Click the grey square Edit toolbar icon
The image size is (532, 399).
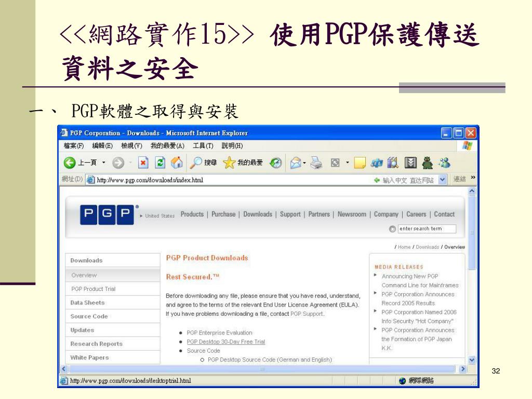(335, 163)
